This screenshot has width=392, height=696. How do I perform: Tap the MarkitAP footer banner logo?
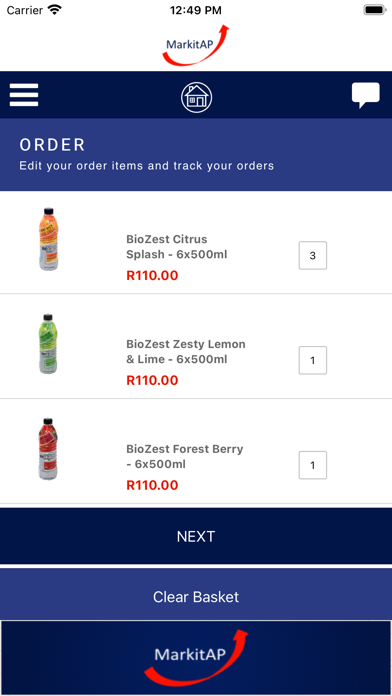pos(196,657)
